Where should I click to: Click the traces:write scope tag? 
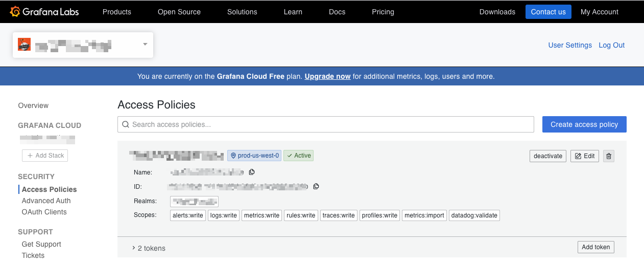pyautogui.click(x=339, y=215)
